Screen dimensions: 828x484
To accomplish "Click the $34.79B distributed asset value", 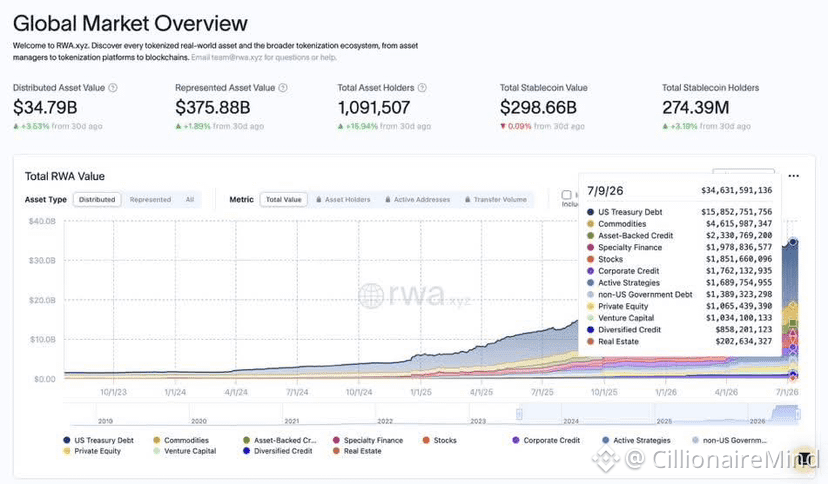I will click(x=45, y=108).
